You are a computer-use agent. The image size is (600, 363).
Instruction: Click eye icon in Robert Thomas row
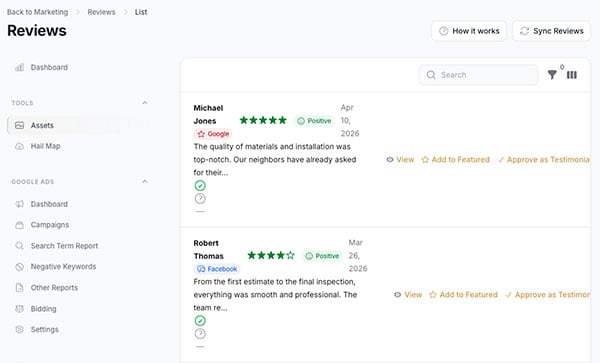point(398,295)
